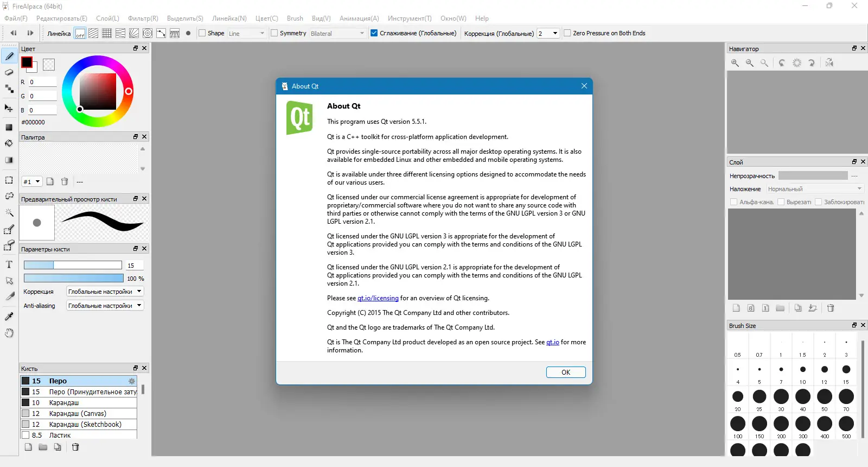Screen dimensions: 868x467
Task: Open the Вид(V) menu
Action: click(x=321, y=18)
